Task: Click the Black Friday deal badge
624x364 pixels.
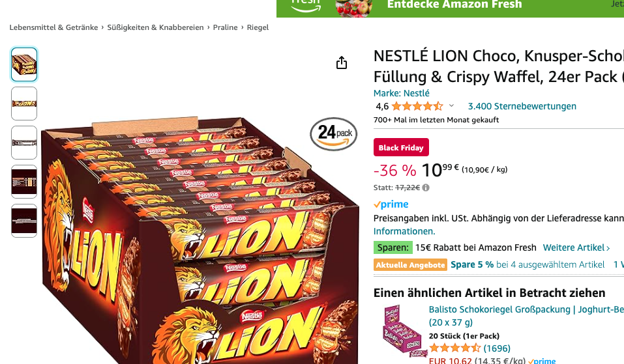Action: (x=401, y=148)
